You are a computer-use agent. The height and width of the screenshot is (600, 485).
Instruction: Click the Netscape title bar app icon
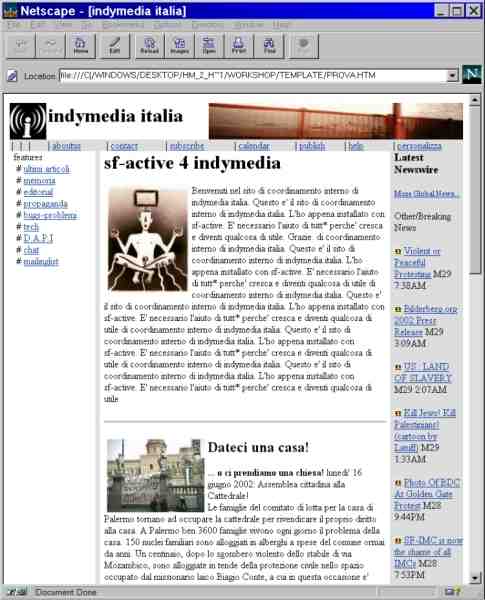[10, 11]
